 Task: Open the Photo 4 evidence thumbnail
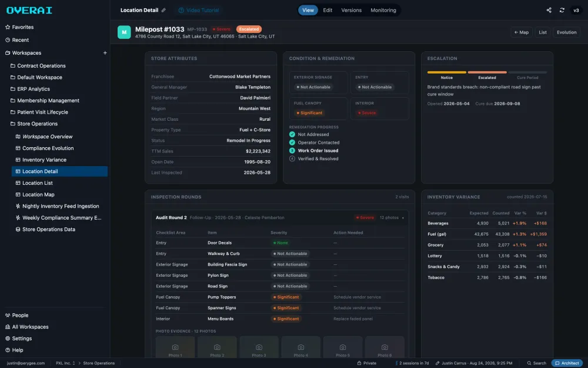pyautogui.click(x=300, y=347)
